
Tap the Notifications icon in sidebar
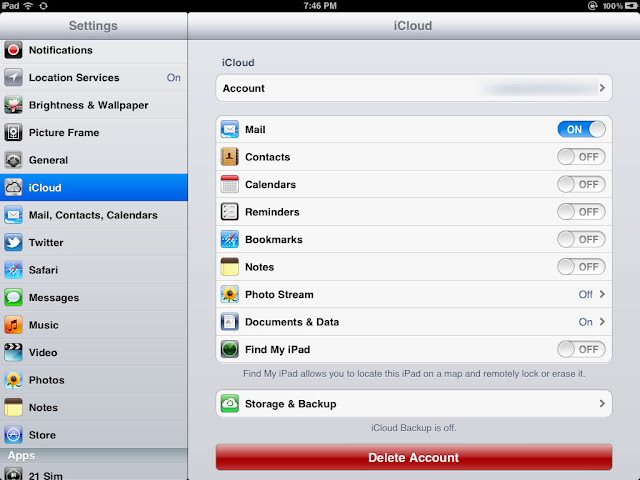pos(13,50)
